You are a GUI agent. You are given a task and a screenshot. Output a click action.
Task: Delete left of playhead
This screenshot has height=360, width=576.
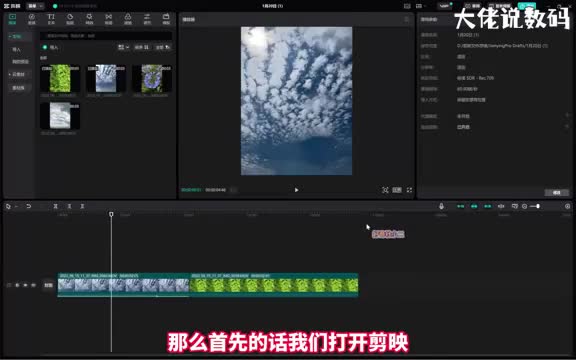point(69,206)
